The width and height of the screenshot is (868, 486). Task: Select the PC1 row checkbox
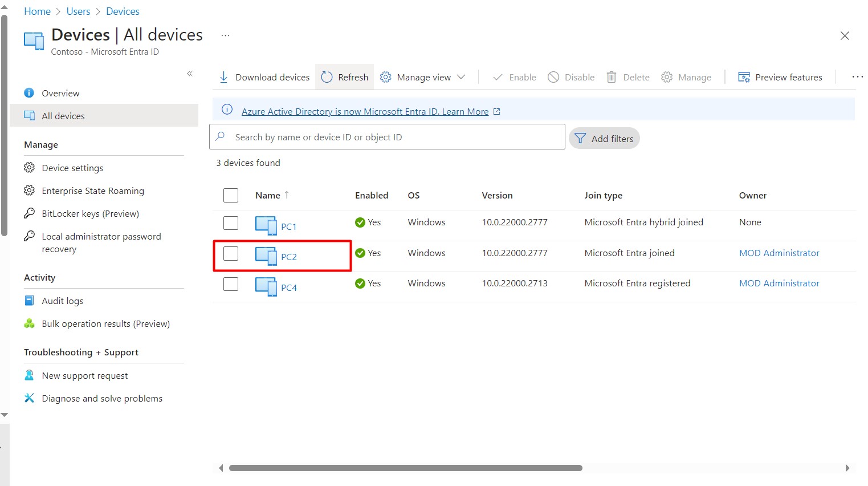(231, 222)
